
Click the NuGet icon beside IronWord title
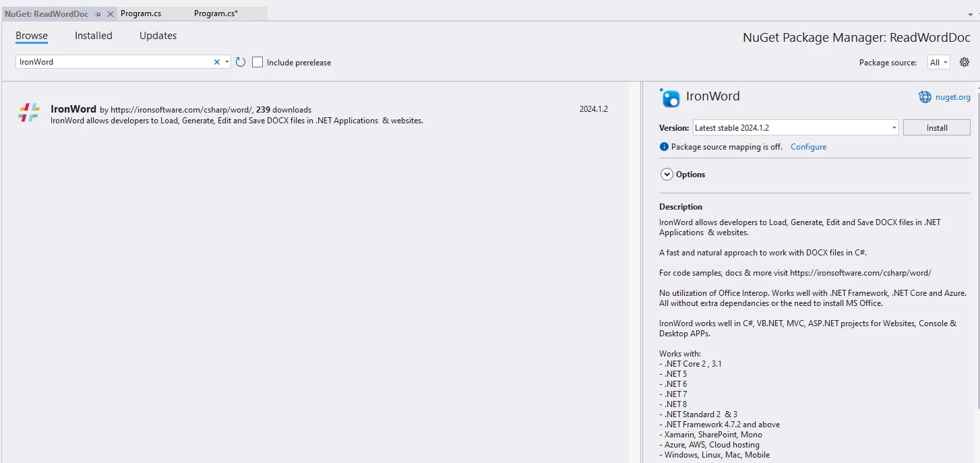pyautogui.click(x=670, y=98)
